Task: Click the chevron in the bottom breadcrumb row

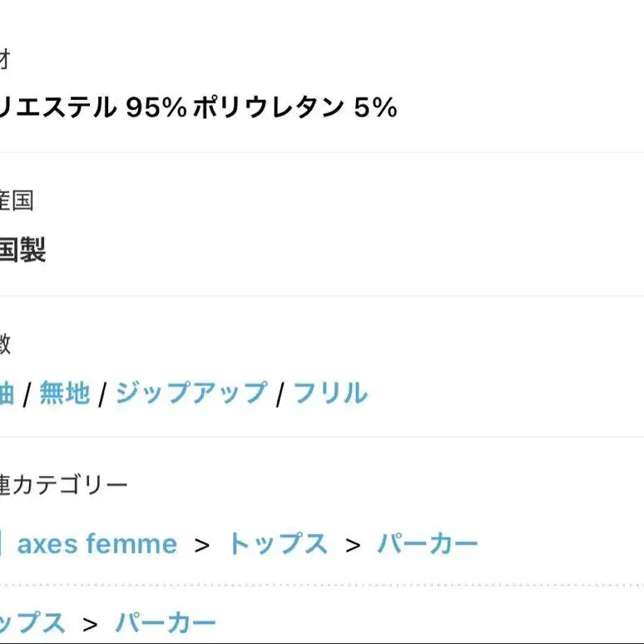Action: pos(90,624)
